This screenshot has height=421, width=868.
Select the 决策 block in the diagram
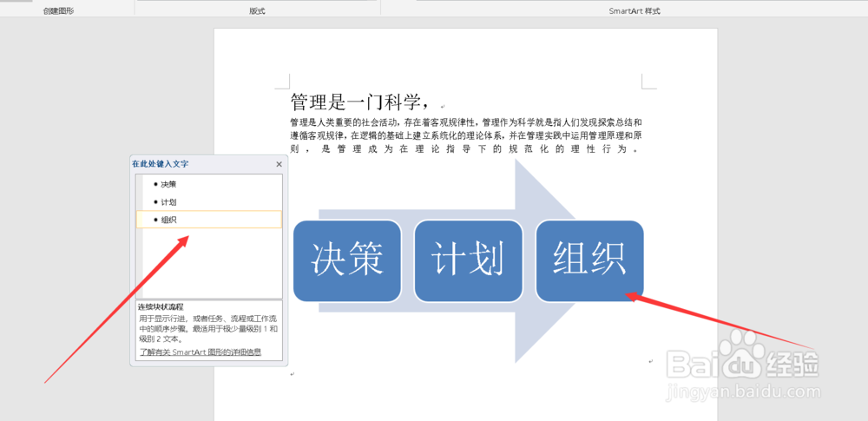coord(347,261)
